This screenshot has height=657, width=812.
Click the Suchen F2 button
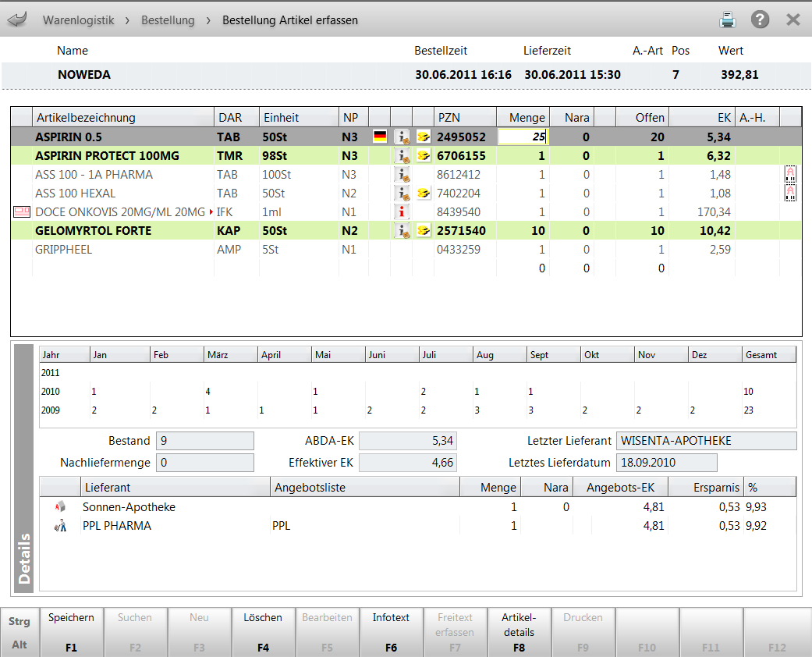click(135, 632)
